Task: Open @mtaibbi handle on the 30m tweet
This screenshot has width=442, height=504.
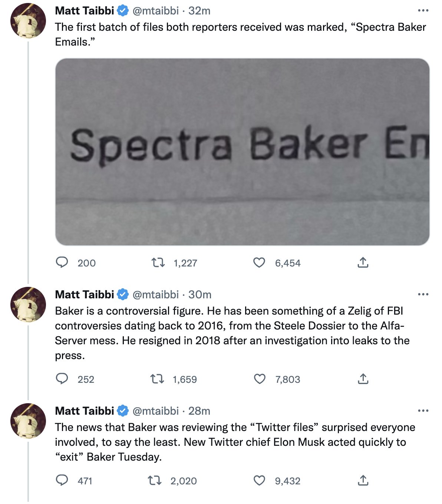Action: coord(156,295)
